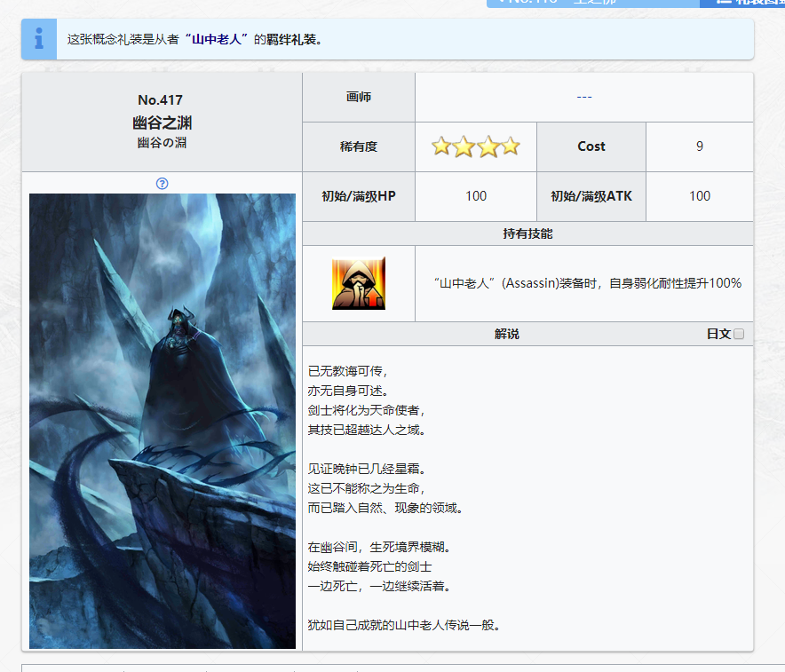Image resolution: width=785 pixels, height=672 pixels.
Task: Click the 解说 section header
Action: [506, 335]
